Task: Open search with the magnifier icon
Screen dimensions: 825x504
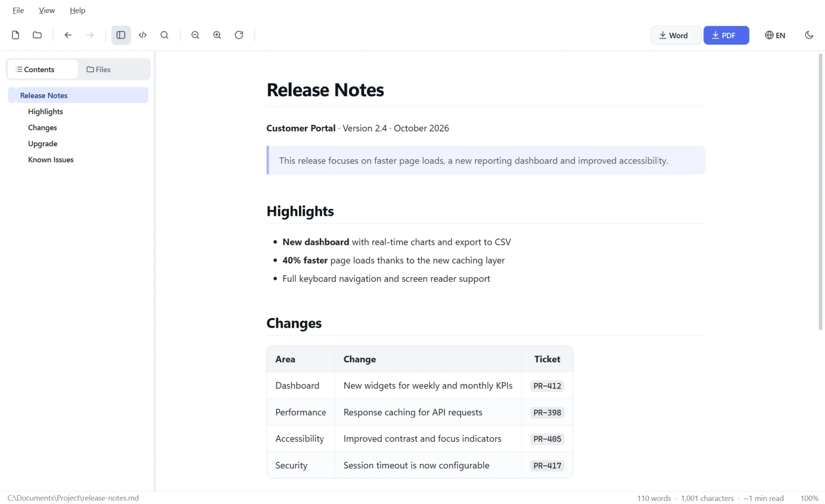Action: coord(164,35)
